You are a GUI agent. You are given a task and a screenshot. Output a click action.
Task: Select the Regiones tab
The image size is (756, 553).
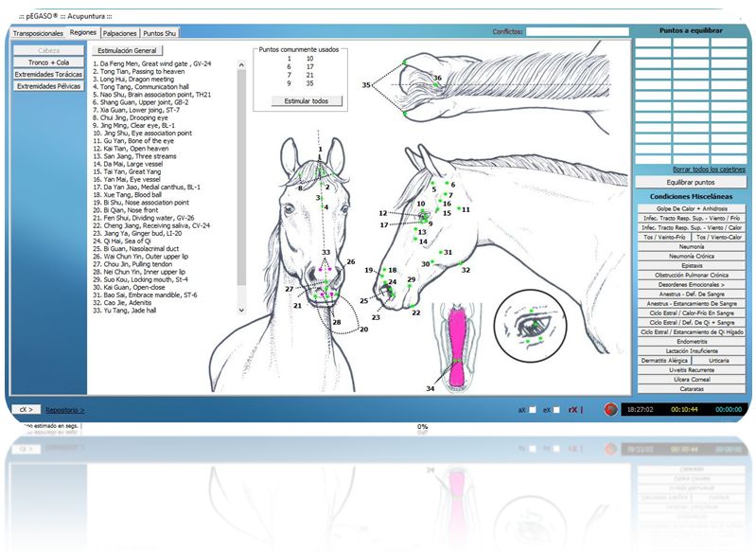(x=83, y=32)
